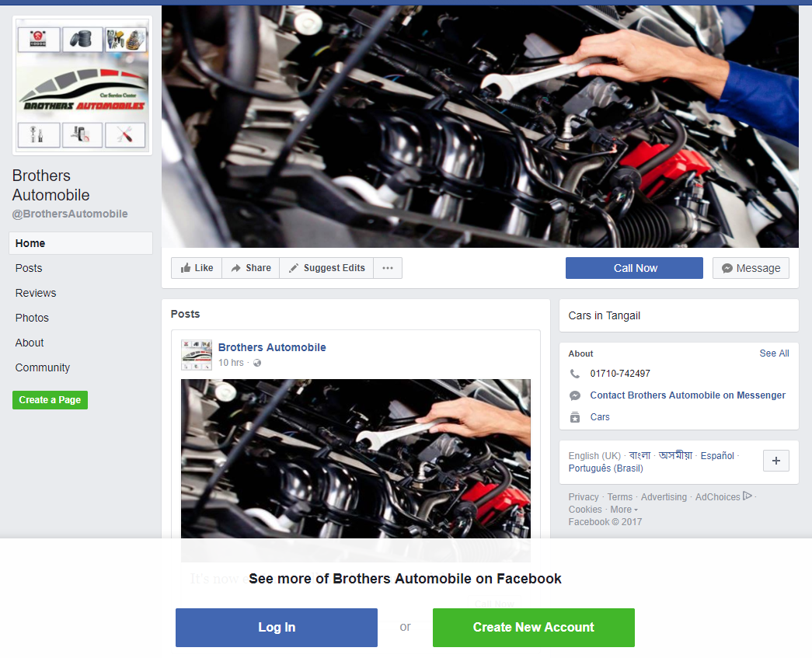Share the Brothers Automobile page
This screenshot has height=658, width=812.
coord(251,268)
